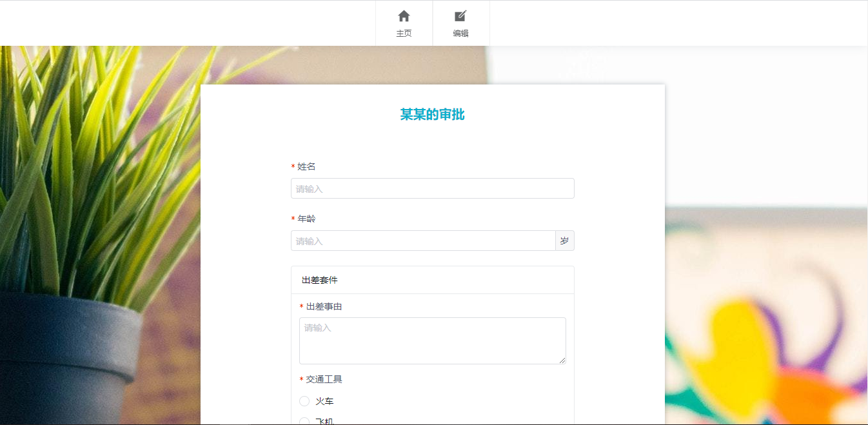Click the 岁 unit suffix label
The image size is (868, 425).
coord(565,241)
